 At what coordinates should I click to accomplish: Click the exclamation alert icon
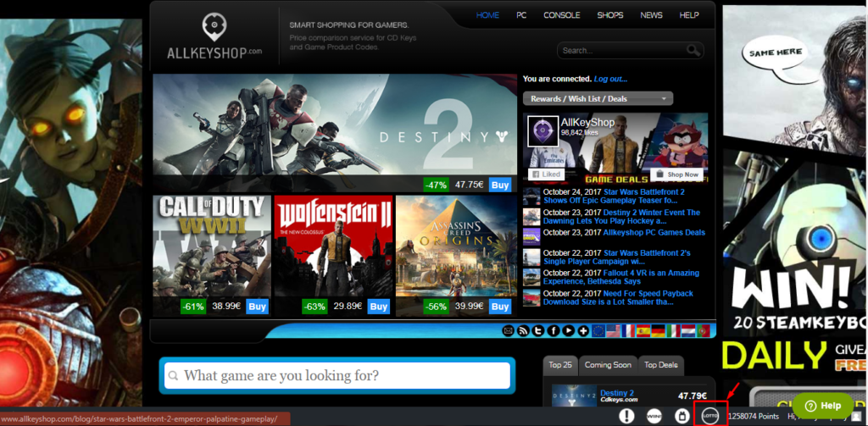tap(626, 416)
